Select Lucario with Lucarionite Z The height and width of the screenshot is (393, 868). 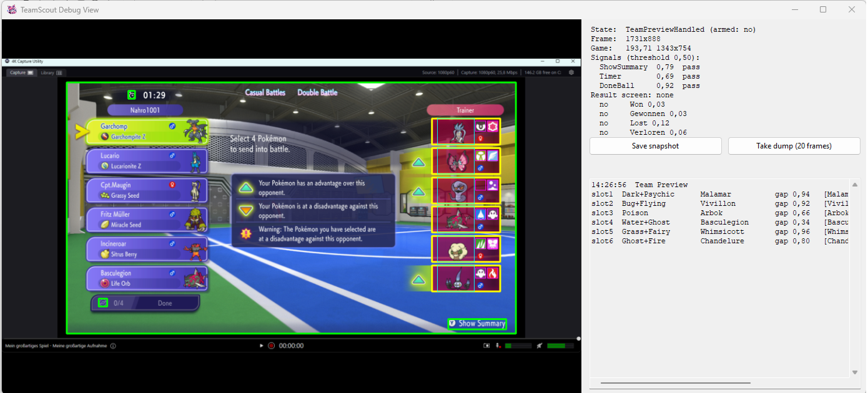coord(147,160)
